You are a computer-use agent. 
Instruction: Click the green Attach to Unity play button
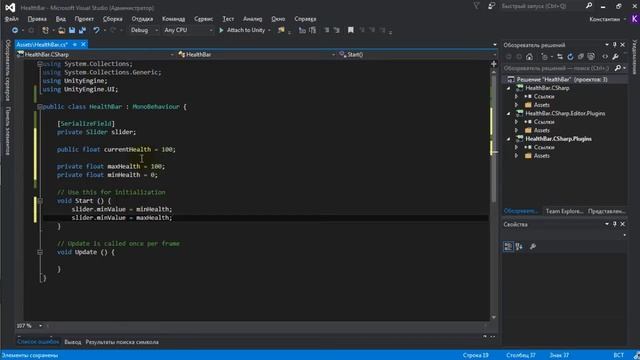click(x=221, y=30)
